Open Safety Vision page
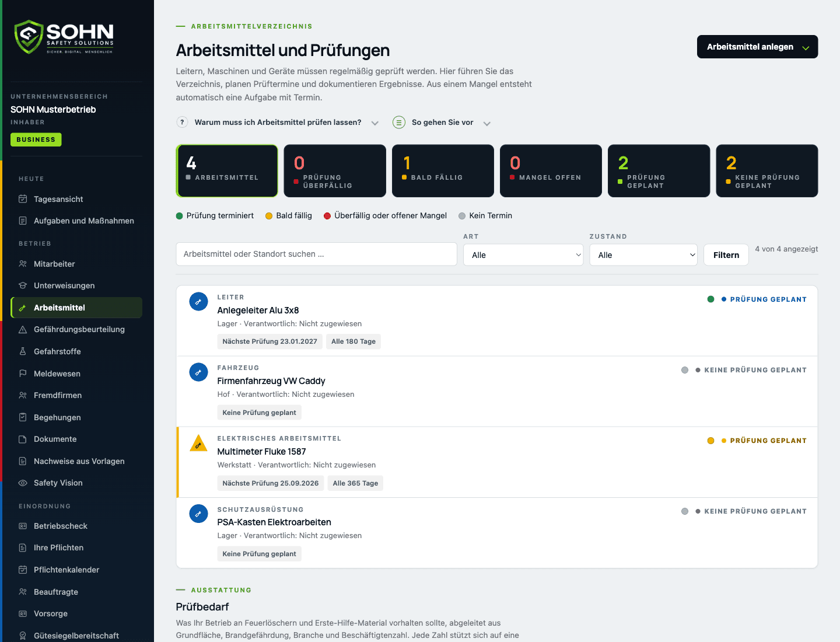This screenshot has height=642, width=840. [x=76, y=483]
